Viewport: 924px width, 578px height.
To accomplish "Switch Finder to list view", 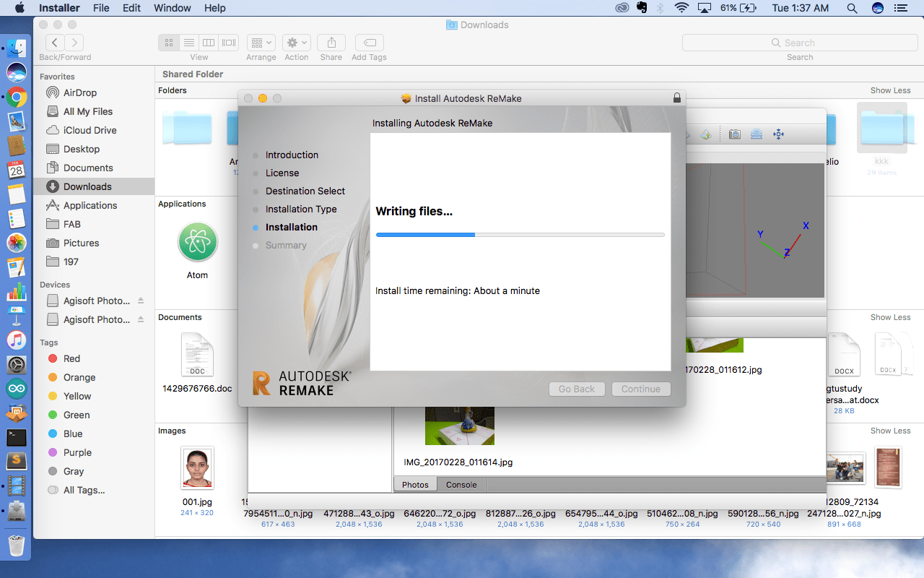I will click(188, 43).
